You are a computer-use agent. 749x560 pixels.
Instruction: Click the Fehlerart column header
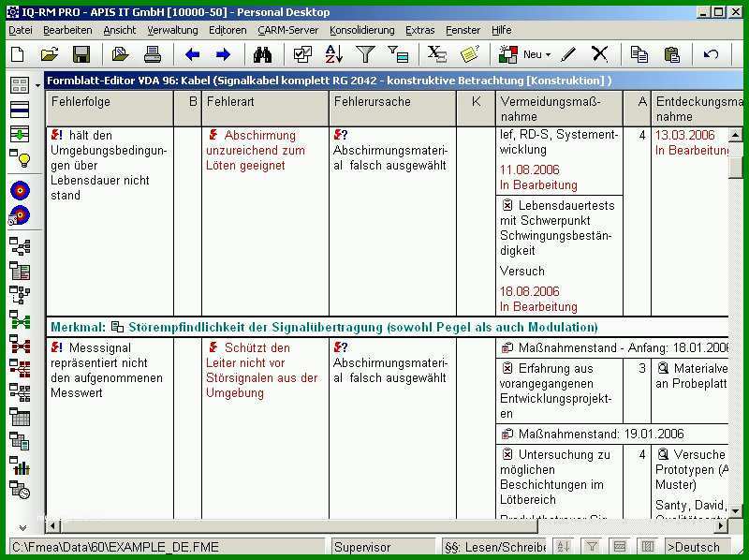click(x=265, y=109)
